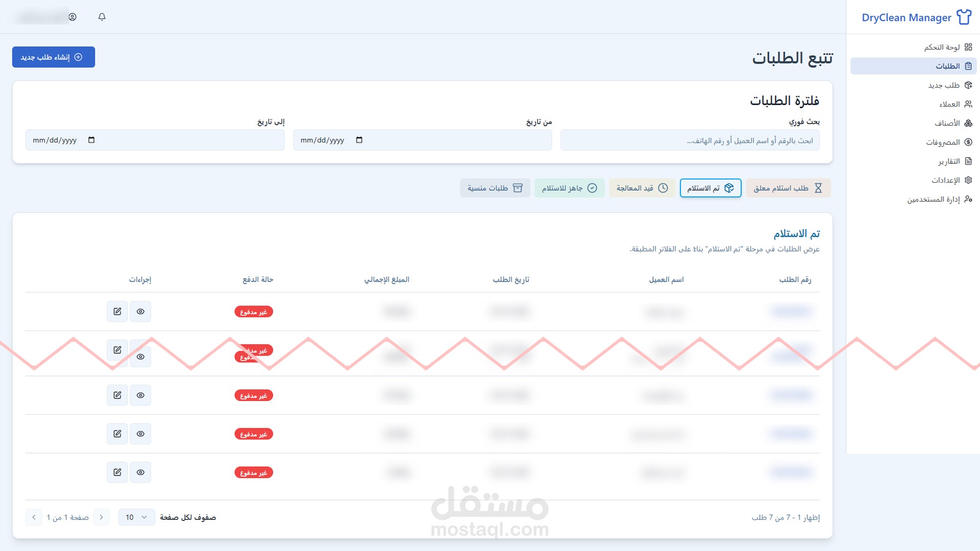Open calendar picker in من تاريخ field
The width and height of the screenshot is (980, 551).
click(x=359, y=140)
